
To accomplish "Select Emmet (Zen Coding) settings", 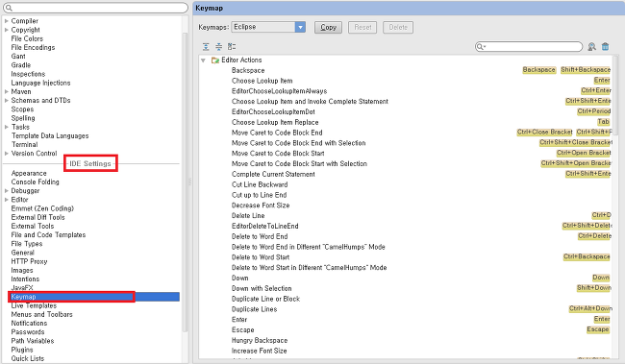I will tap(42, 208).
